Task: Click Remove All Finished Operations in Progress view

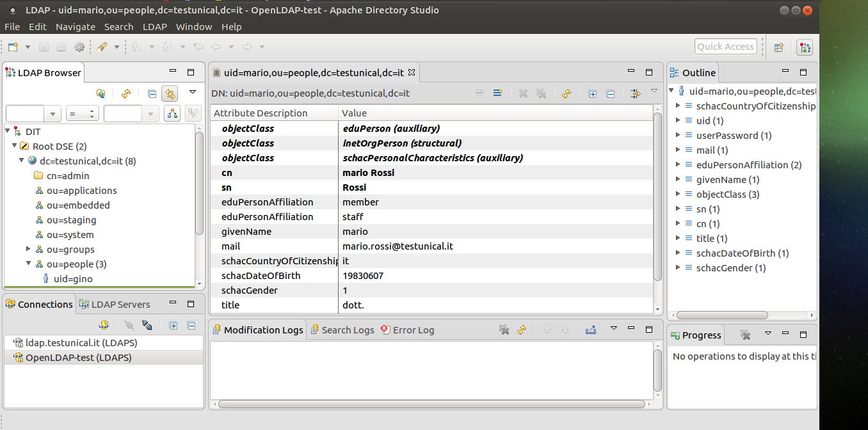Action: pyautogui.click(x=745, y=335)
